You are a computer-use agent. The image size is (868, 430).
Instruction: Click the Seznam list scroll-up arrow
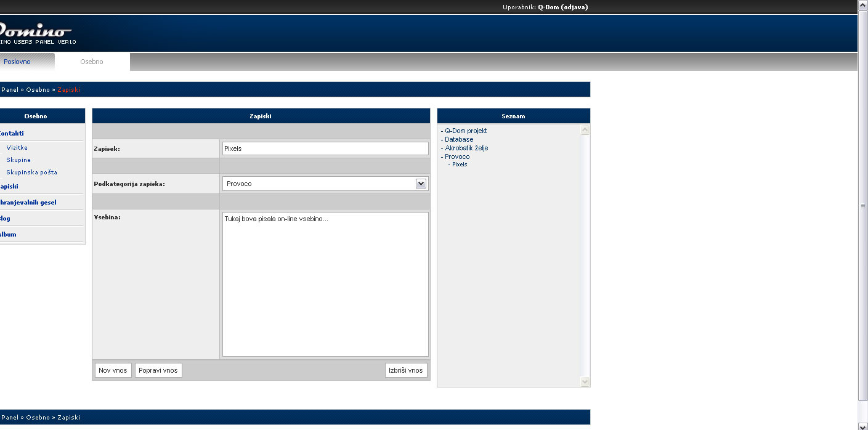tap(585, 130)
